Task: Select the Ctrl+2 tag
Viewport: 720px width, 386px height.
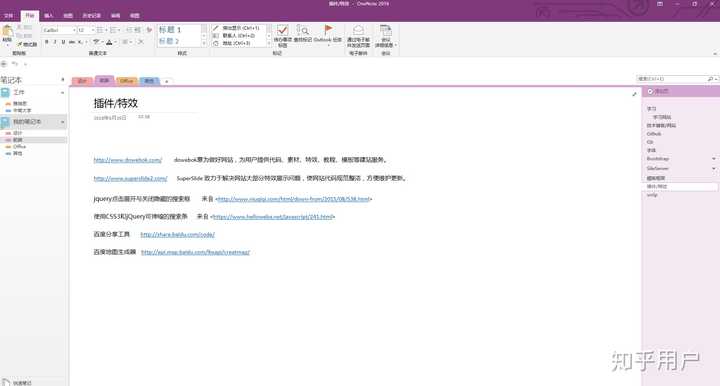Action: (x=239, y=35)
